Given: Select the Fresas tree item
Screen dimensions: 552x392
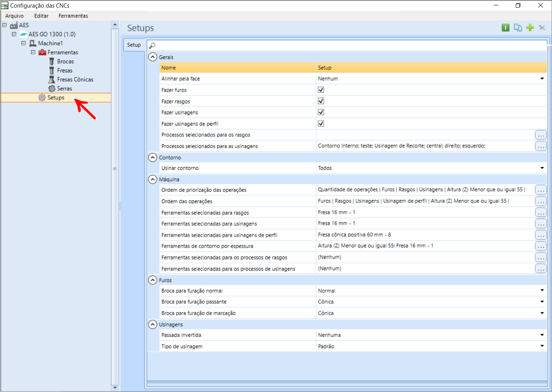Looking at the screenshot, I should pos(65,70).
